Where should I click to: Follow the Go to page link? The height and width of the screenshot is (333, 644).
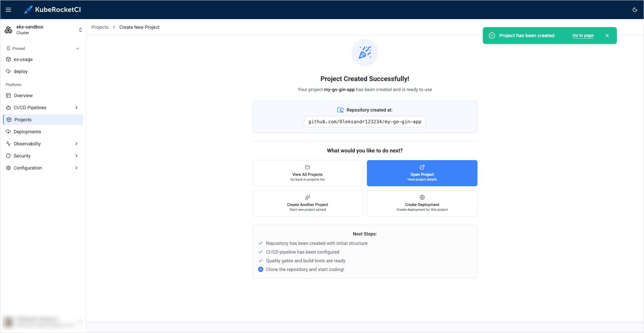(583, 35)
